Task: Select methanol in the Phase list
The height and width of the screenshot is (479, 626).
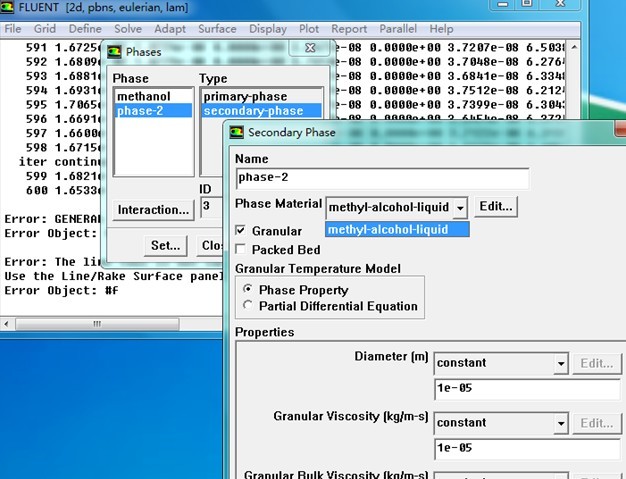Action: [x=153, y=96]
